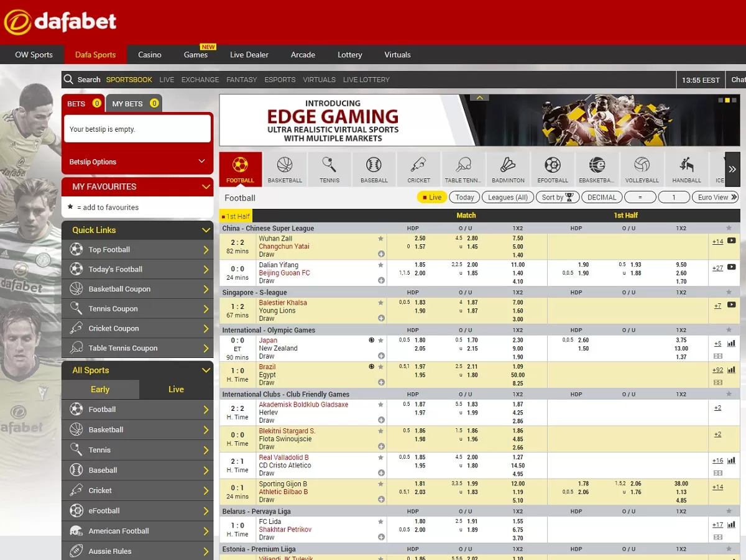Select the Volleyball sport icon
746x560 pixels.
click(x=642, y=169)
